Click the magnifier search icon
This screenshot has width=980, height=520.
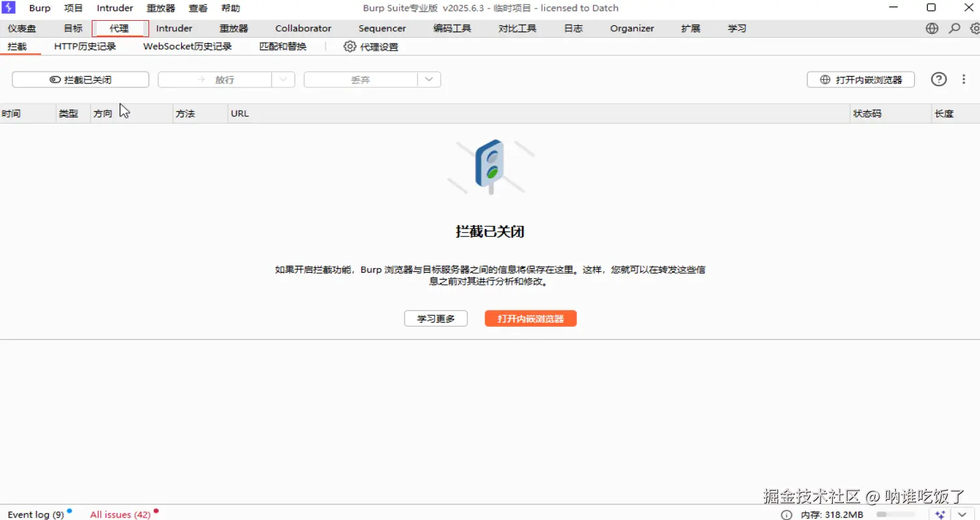coord(955,29)
